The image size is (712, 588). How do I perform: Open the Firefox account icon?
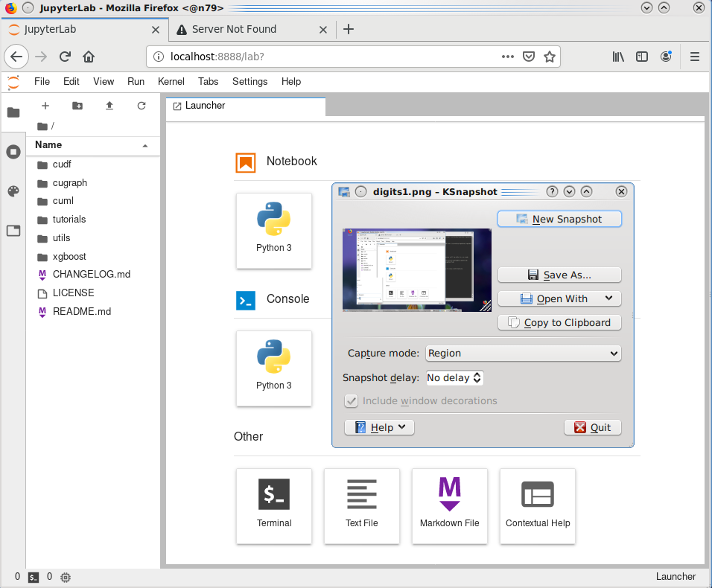point(666,57)
